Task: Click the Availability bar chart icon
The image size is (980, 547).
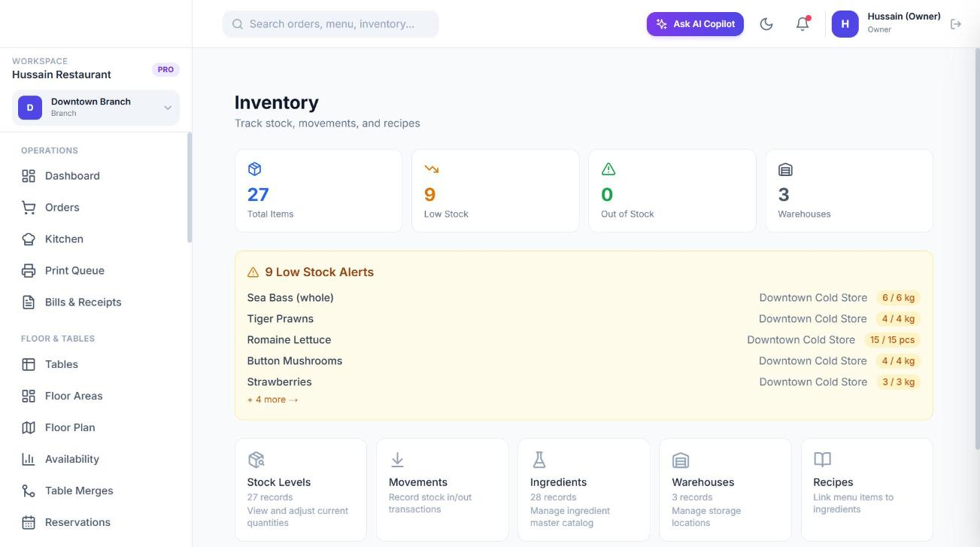Action: point(29,459)
